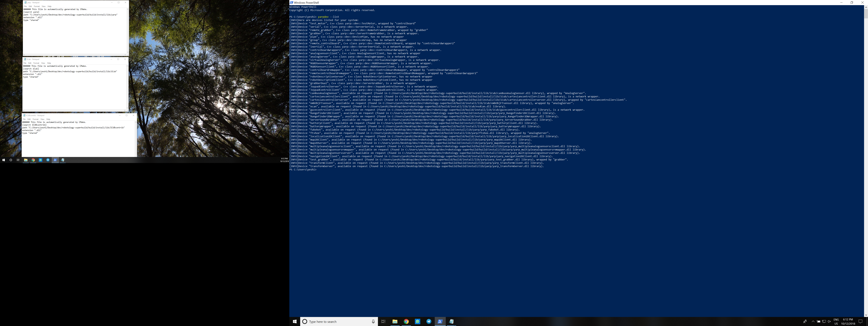Click extension ".dll" line in yarp Notepad
Image resolution: width=868 pixels, height=326 pixels.
coord(33,18)
